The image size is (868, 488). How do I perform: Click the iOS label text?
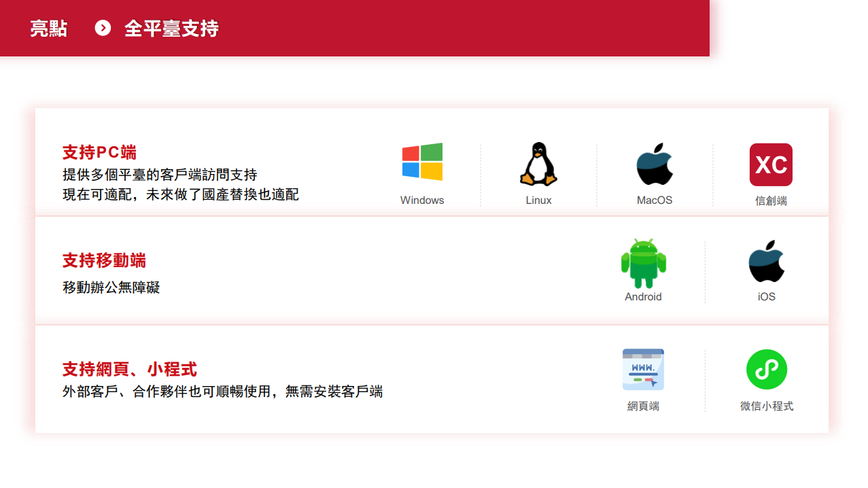[767, 297]
